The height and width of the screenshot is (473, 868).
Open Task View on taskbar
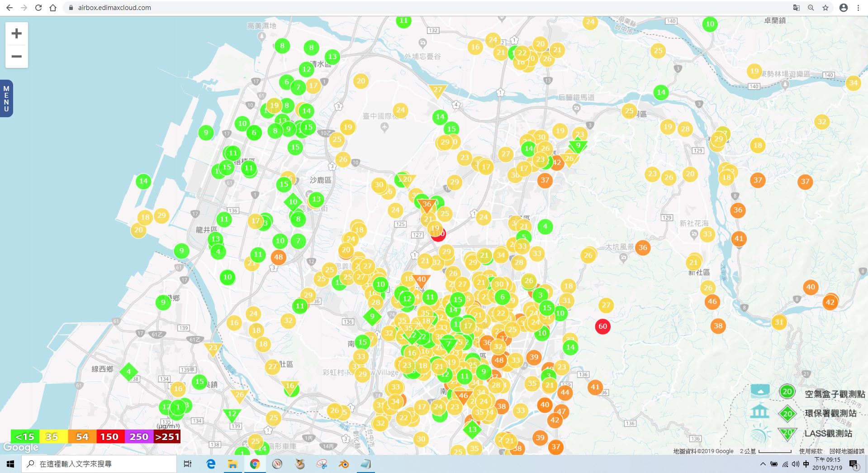coord(188,464)
